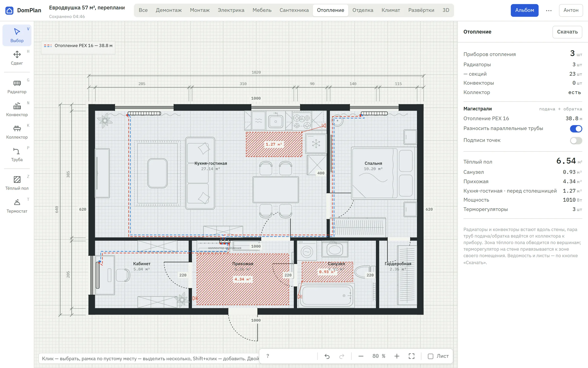
Task: Switch to the 3D tab
Action: [x=446, y=10]
